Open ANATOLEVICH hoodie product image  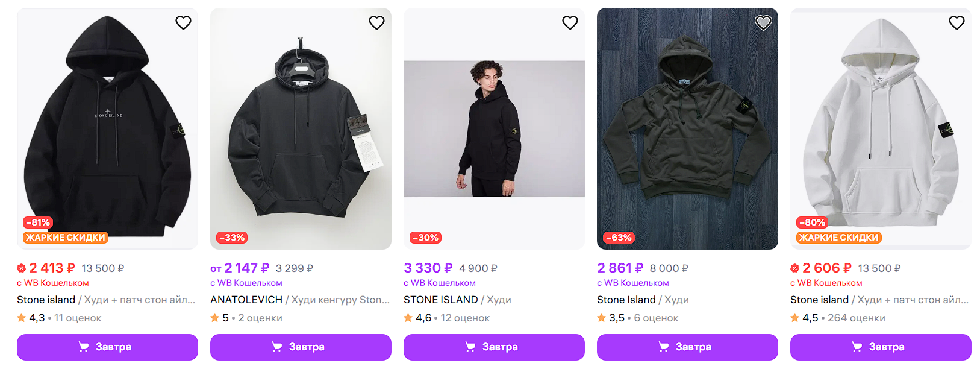301,128
